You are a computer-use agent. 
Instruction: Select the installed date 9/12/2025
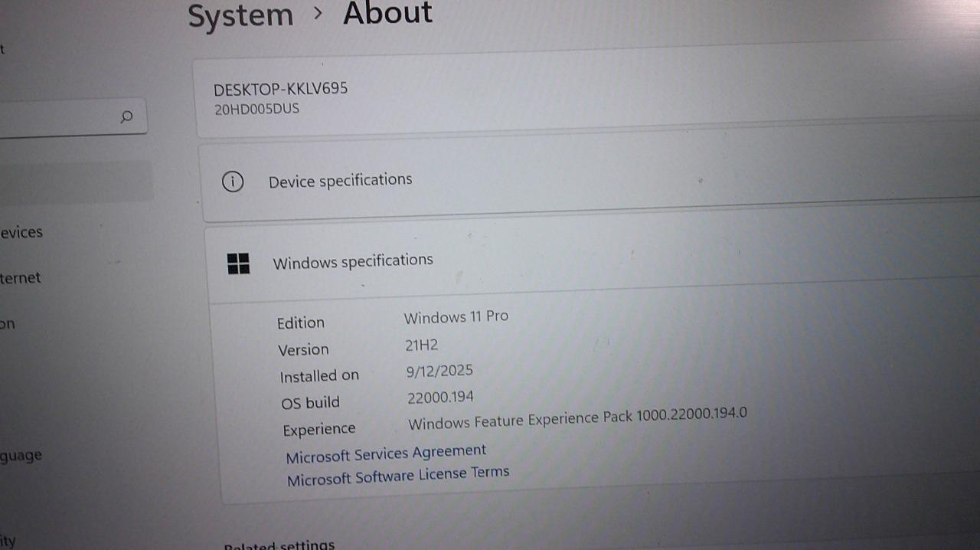tap(439, 372)
